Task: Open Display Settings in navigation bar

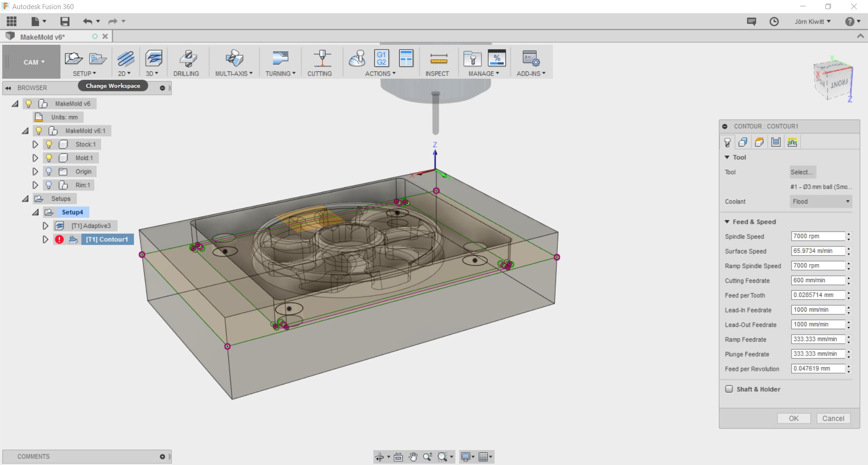Action: coord(467,457)
